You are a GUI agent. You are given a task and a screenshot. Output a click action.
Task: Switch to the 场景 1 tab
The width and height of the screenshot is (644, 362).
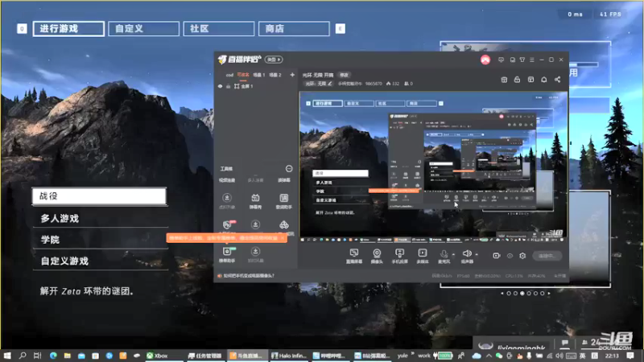[x=258, y=75]
